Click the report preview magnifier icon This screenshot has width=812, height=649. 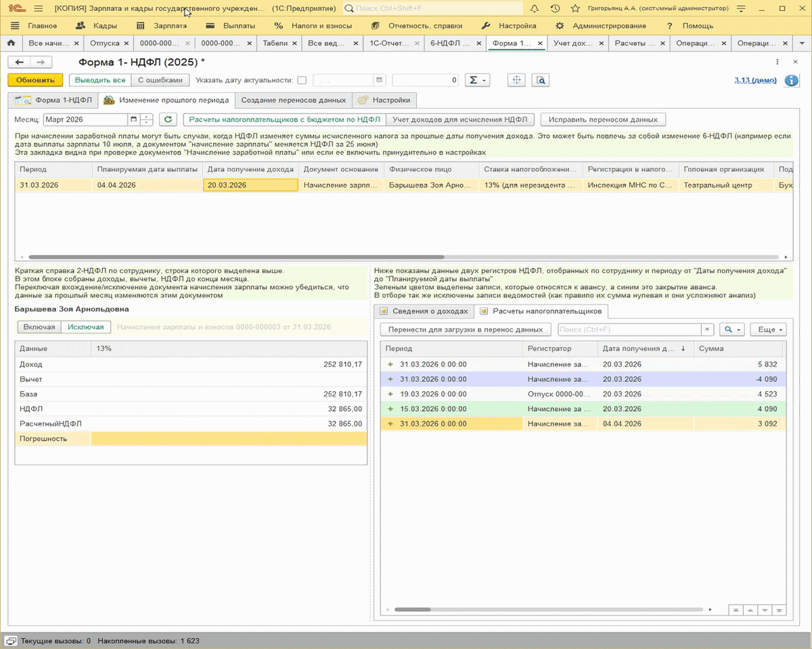pos(540,81)
